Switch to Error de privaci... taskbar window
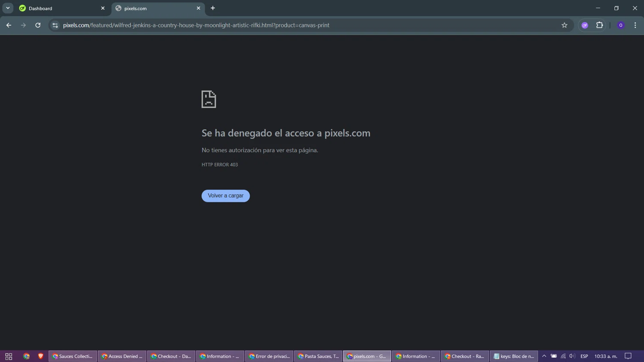This screenshot has width=644, height=362. point(269,356)
